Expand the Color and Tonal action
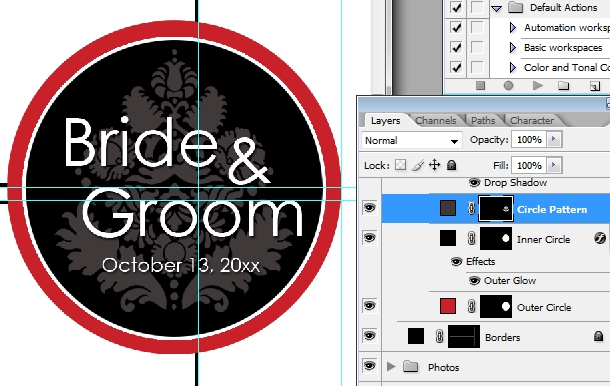The width and height of the screenshot is (610, 386). coord(513,67)
